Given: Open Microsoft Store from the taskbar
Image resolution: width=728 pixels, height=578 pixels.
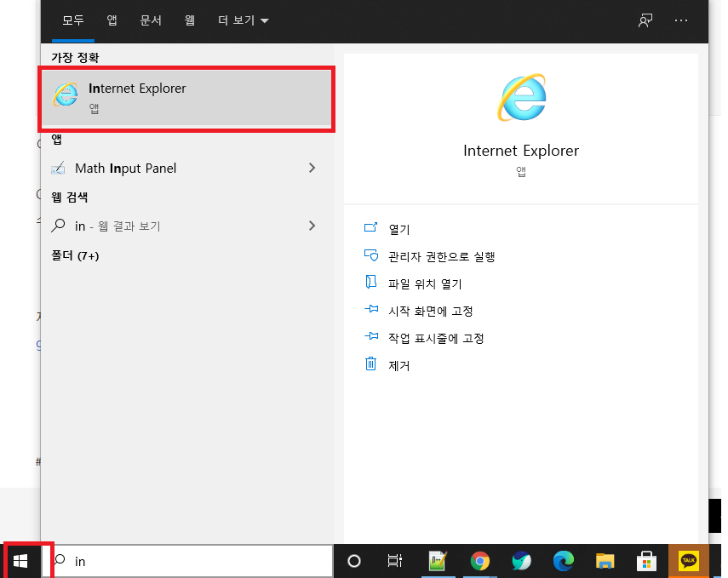Looking at the screenshot, I should coord(646,561).
